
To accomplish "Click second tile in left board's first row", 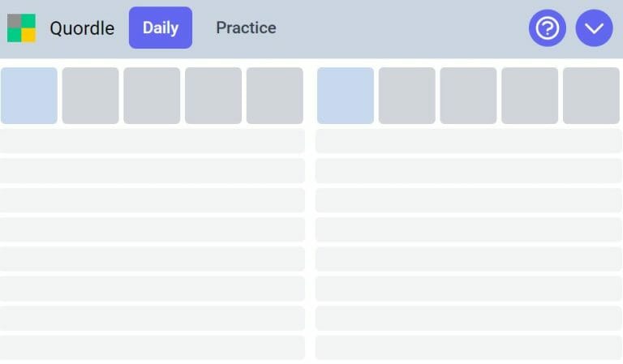I will point(90,96).
